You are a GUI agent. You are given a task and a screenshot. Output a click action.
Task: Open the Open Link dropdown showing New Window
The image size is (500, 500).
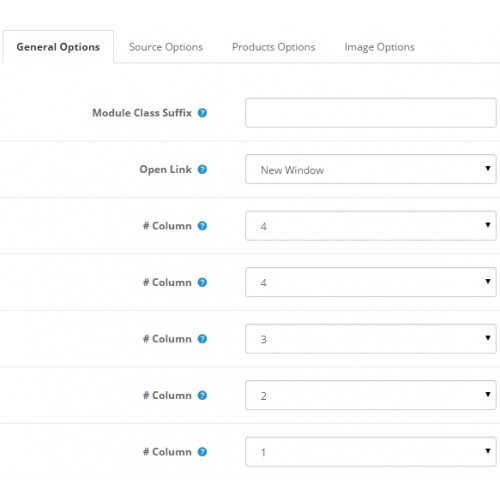(371, 169)
